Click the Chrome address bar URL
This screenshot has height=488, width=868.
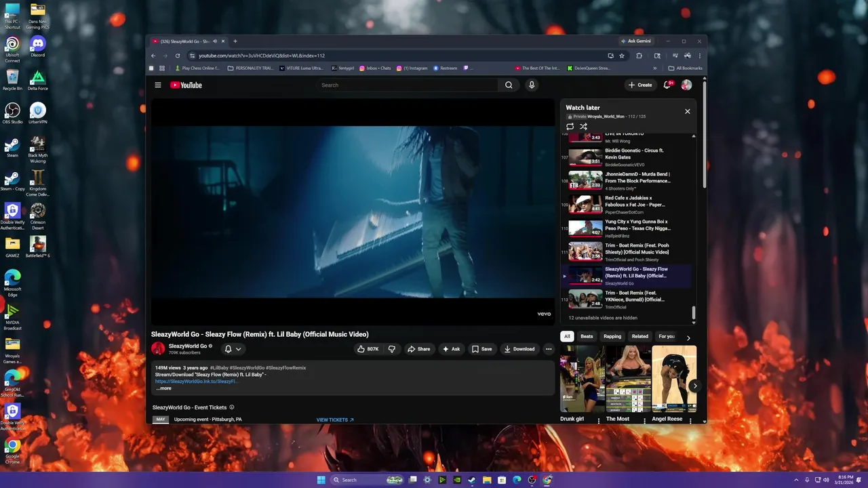[262, 56]
